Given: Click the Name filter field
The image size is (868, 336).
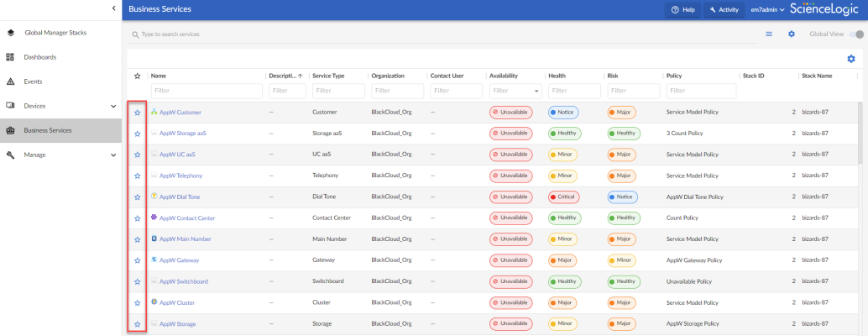Looking at the screenshot, I should [207, 91].
